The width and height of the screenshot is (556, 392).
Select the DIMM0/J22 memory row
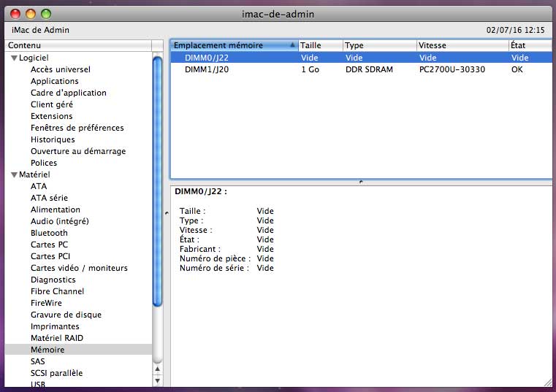click(362, 58)
